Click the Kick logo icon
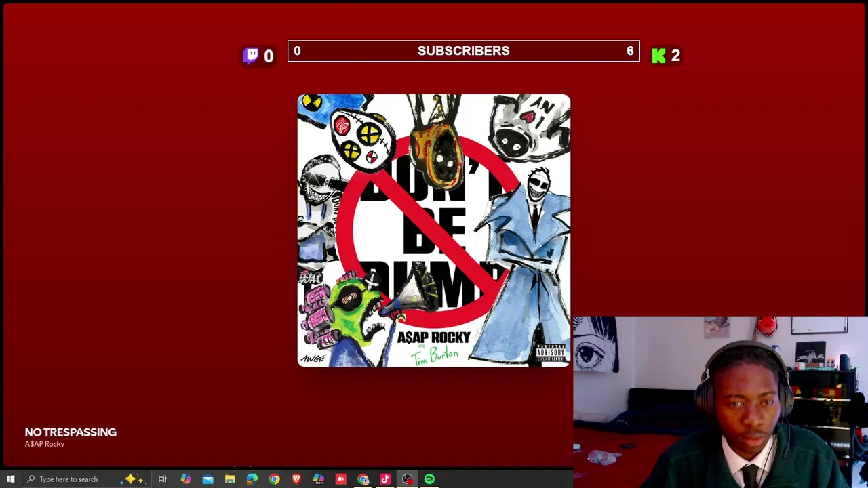Screen dimensions: 868x488 (x=658, y=56)
